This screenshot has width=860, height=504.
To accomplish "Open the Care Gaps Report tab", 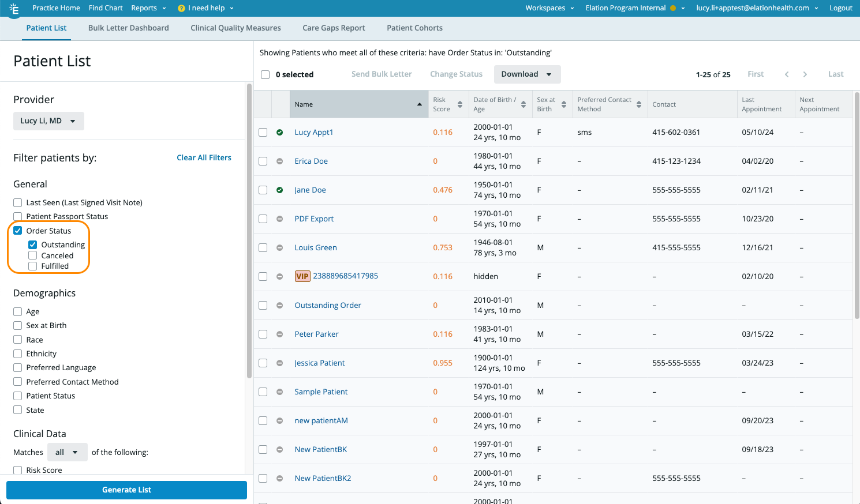I will 334,28.
